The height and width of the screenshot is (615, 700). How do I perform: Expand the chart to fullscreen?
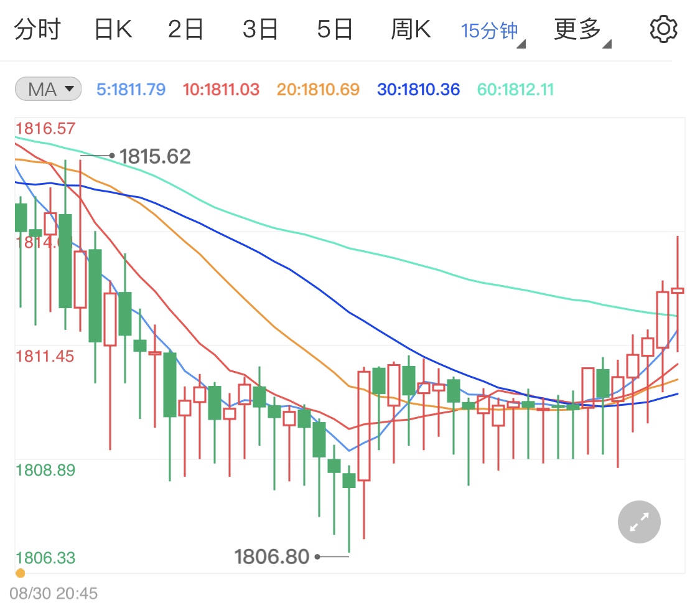point(639,522)
